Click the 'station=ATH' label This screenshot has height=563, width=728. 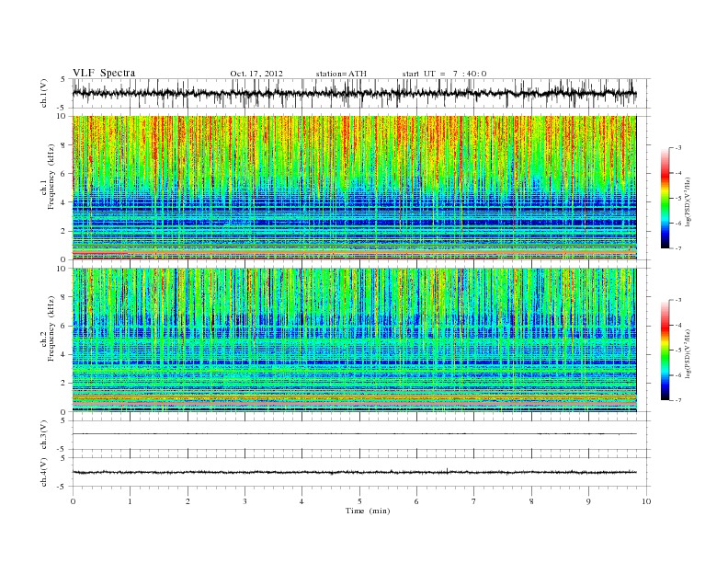click(341, 74)
